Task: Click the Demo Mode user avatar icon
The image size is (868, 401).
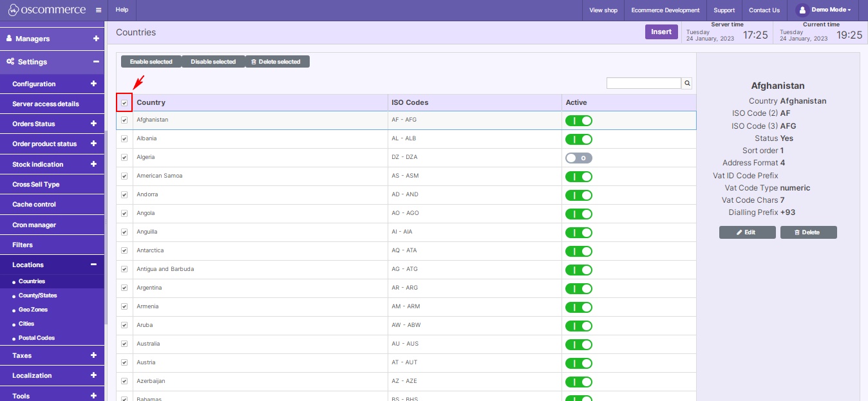Action: (x=802, y=10)
